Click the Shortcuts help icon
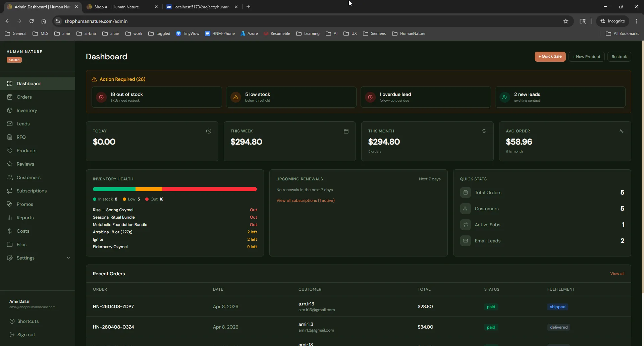 coord(12,321)
